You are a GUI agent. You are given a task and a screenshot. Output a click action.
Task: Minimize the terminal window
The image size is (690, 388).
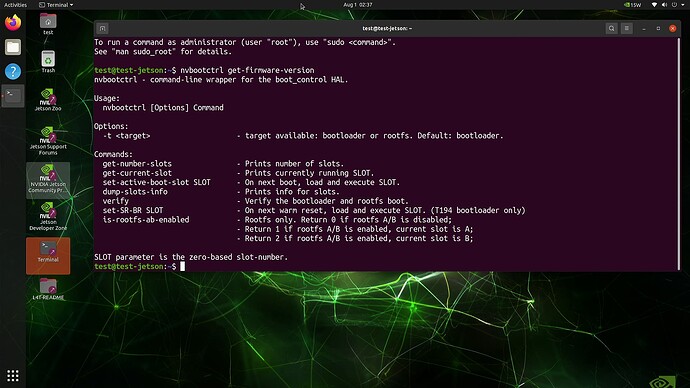pos(644,29)
